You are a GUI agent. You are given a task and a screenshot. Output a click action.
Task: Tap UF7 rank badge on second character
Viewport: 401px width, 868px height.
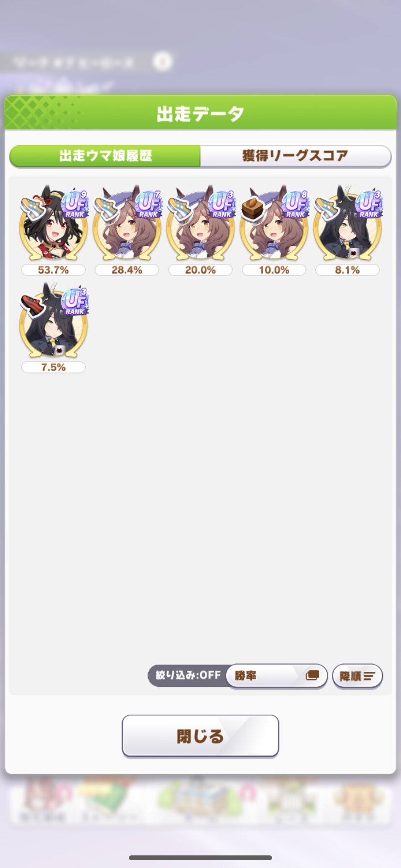click(x=149, y=204)
